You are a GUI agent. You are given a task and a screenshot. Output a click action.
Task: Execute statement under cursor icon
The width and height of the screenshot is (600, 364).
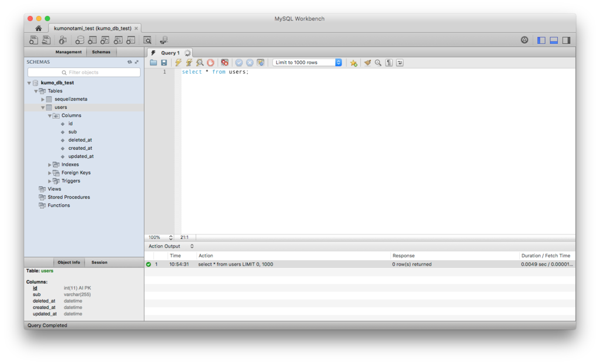(189, 62)
